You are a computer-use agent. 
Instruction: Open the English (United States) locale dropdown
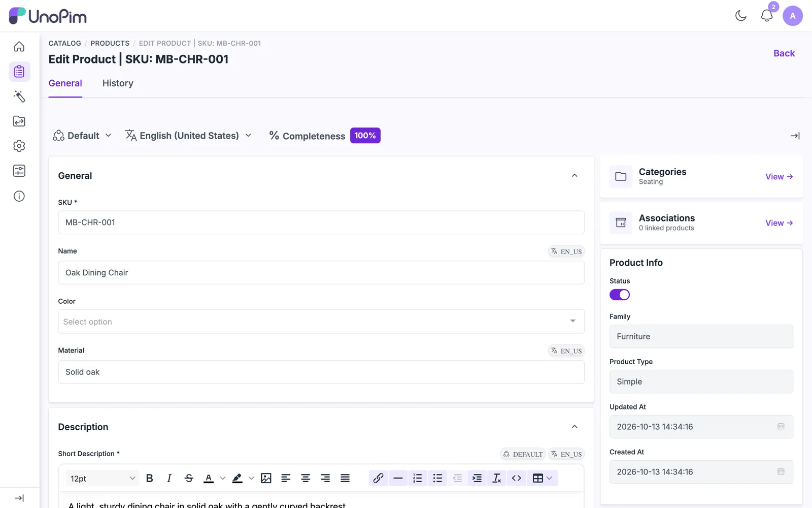click(188, 136)
